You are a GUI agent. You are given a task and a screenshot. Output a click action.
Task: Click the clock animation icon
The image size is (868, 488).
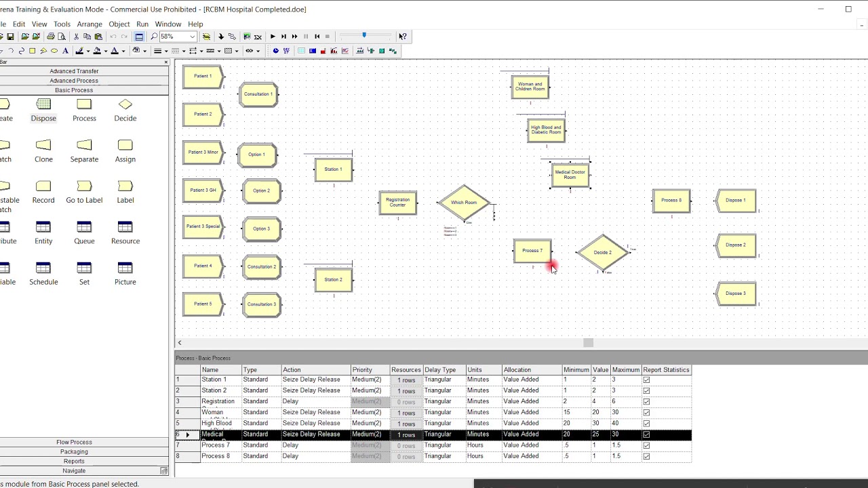[x=276, y=51]
